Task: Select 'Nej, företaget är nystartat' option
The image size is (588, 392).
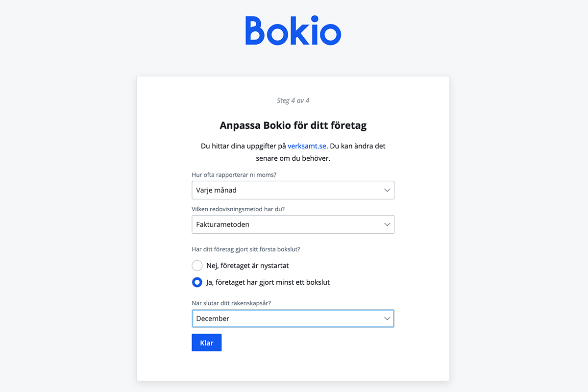Action: click(197, 266)
